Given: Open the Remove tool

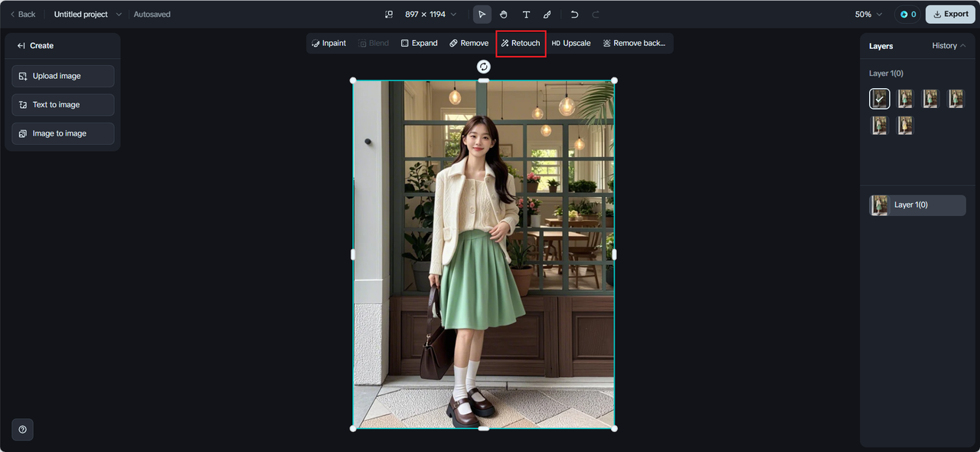Looking at the screenshot, I should click(x=469, y=43).
